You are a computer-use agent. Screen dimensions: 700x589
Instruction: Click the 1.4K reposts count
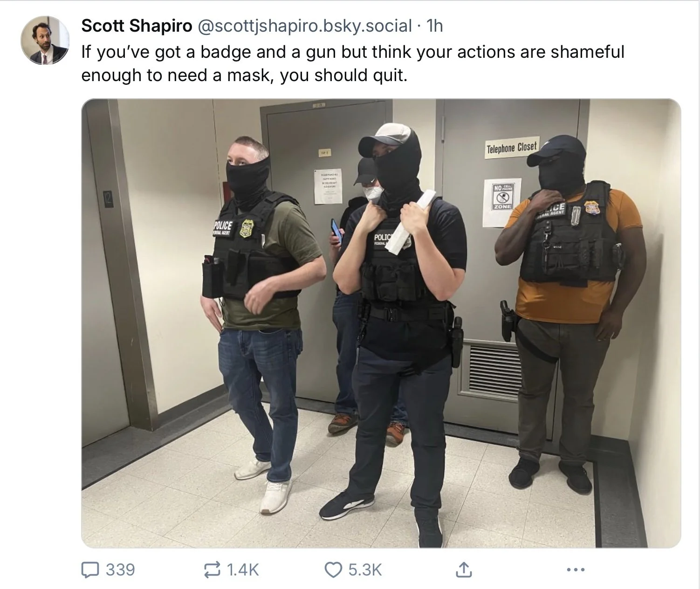click(242, 570)
